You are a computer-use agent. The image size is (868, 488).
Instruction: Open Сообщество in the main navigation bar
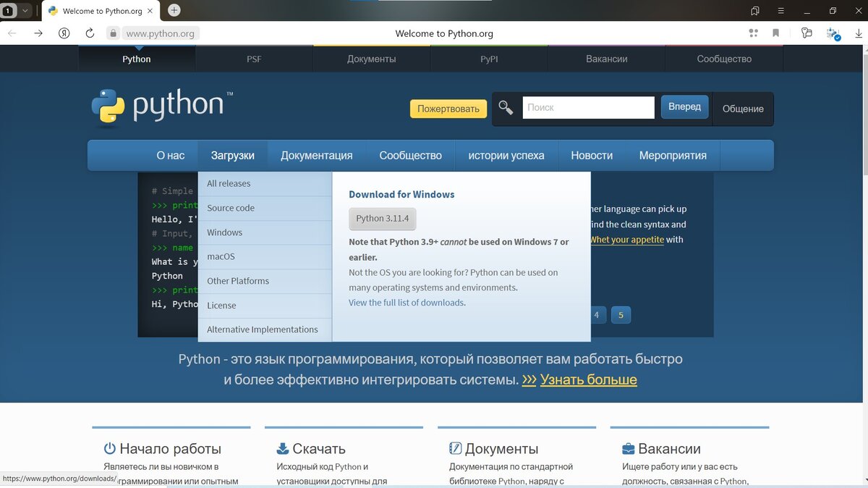(410, 155)
